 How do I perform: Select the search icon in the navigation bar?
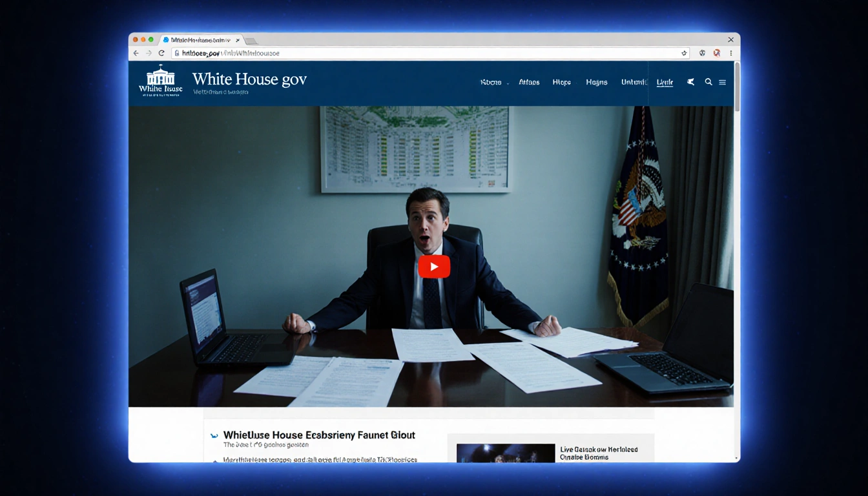click(708, 82)
